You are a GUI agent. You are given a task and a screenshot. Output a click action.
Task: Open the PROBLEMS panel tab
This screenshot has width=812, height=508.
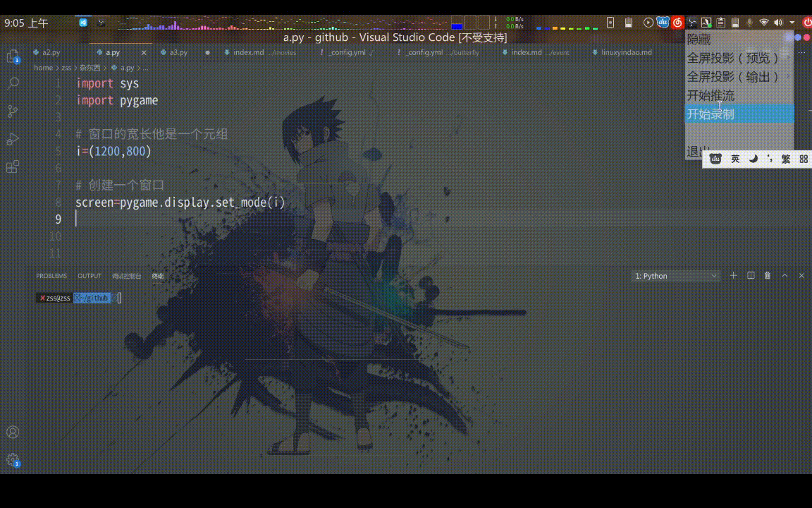(51, 276)
